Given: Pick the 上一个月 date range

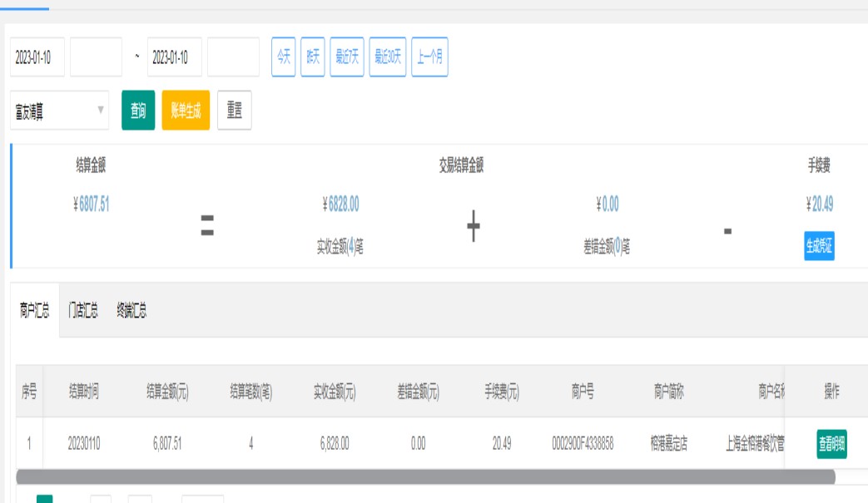Looking at the screenshot, I should pos(429,57).
